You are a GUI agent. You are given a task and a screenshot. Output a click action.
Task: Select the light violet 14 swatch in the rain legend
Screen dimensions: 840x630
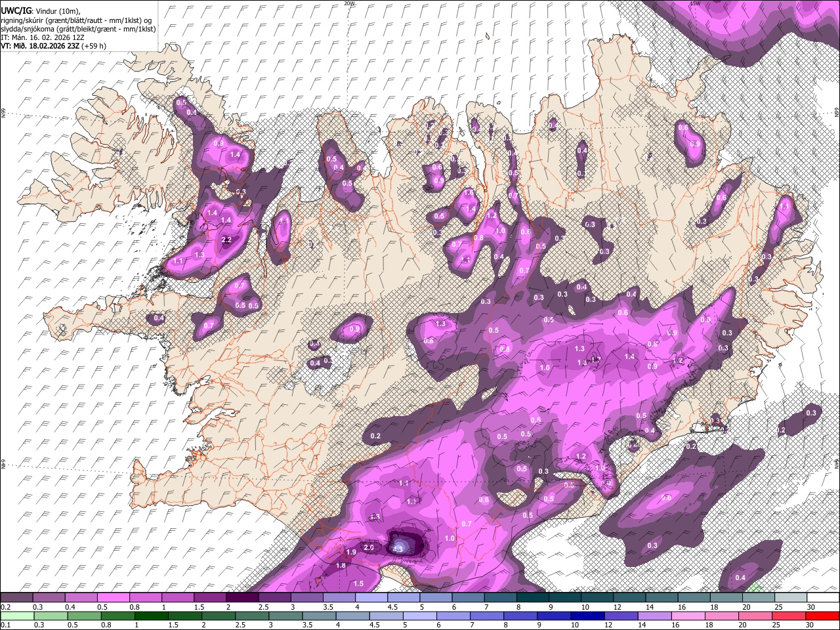pyautogui.click(x=654, y=616)
